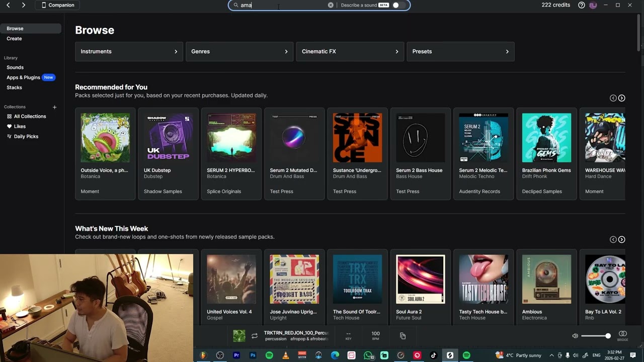View the 222 credits balance
This screenshot has width=644, height=362.
point(556,5)
